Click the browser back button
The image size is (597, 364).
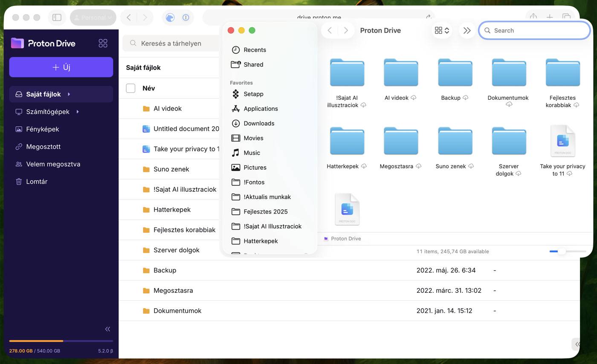tap(128, 17)
